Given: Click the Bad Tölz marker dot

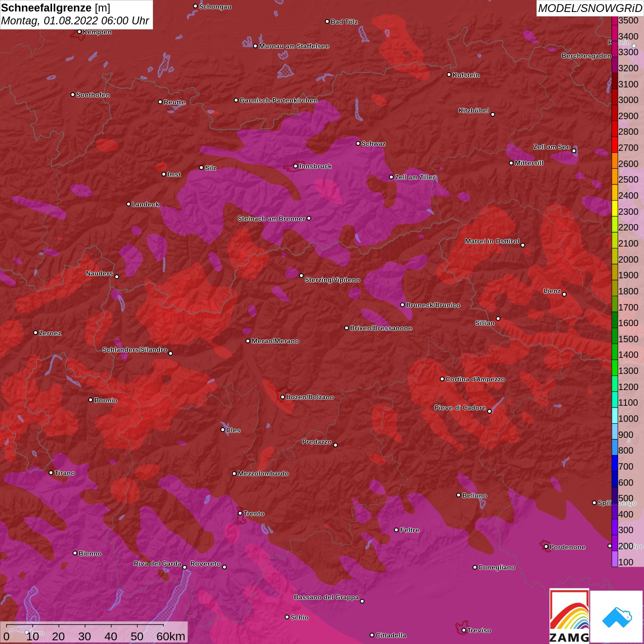Looking at the screenshot, I should (x=327, y=22).
